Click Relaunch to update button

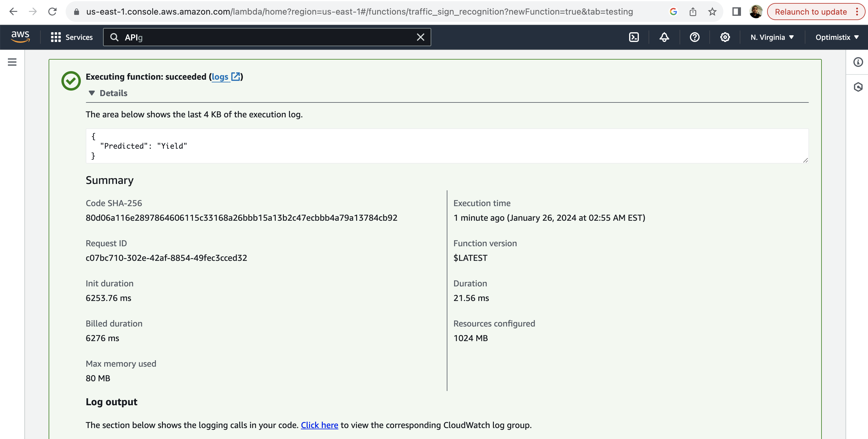(810, 12)
